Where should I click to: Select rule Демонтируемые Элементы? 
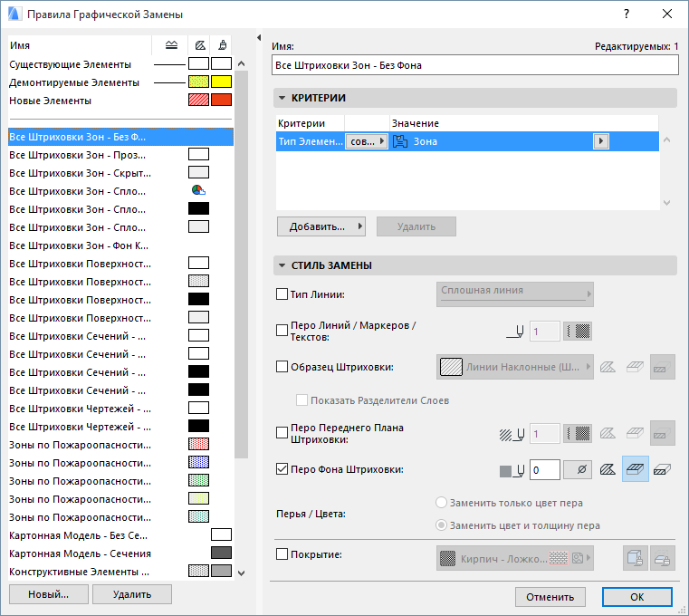coord(120,82)
